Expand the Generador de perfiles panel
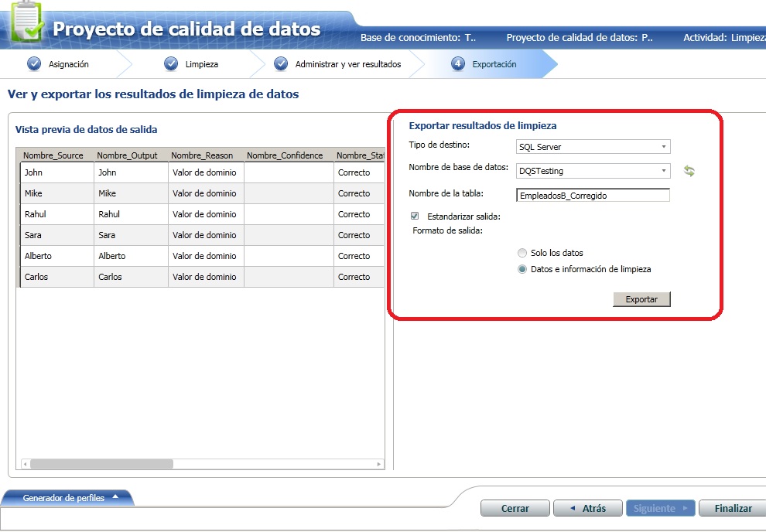 point(66,497)
